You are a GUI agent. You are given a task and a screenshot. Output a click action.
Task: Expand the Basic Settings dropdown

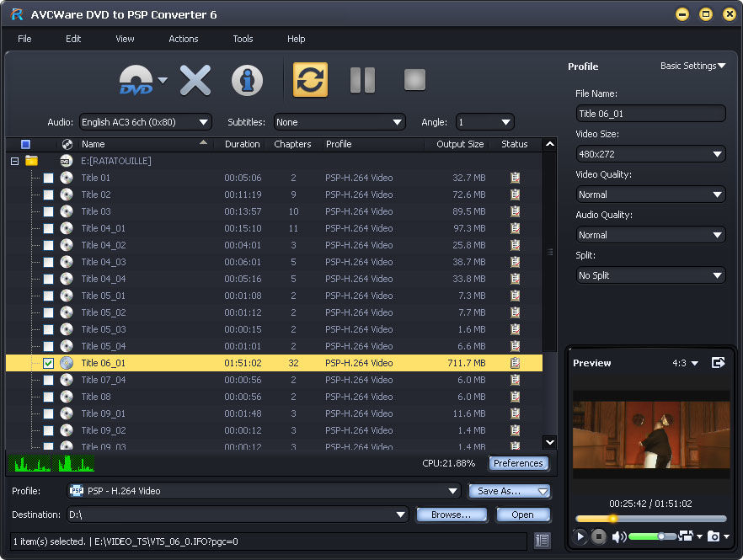point(692,66)
